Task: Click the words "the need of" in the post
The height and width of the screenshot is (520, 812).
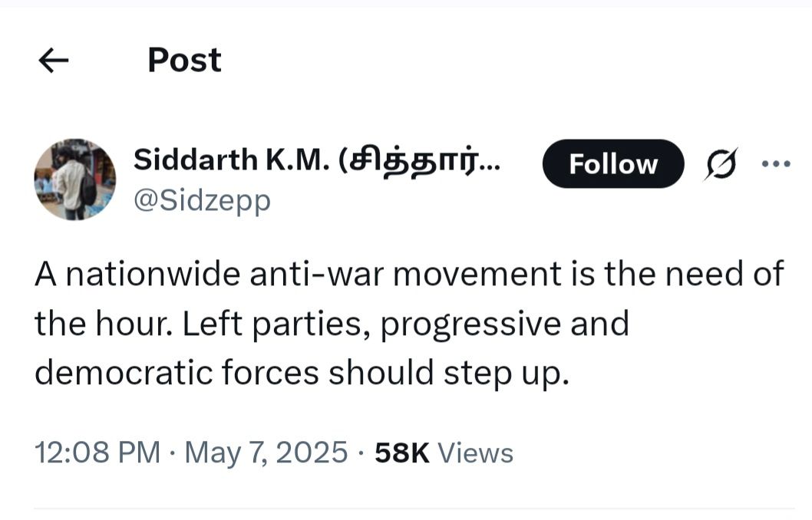Action: [x=725, y=274]
